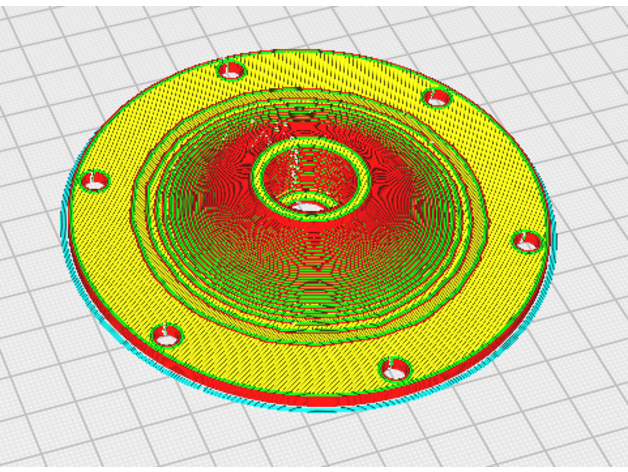Click the white center bore opening of hub
Screen dimensions: 628x472
309,206
